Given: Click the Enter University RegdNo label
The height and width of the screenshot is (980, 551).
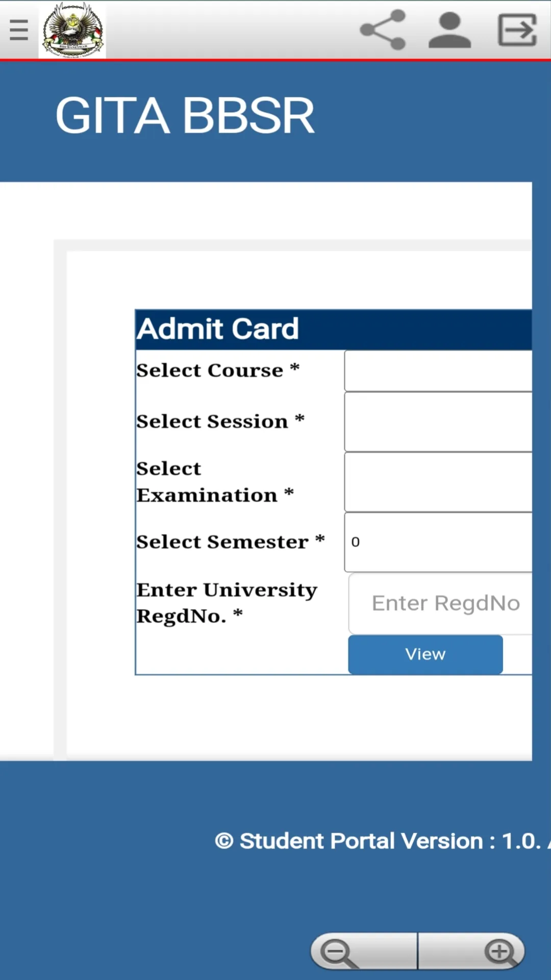Looking at the screenshot, I should (x=226, y=603).
